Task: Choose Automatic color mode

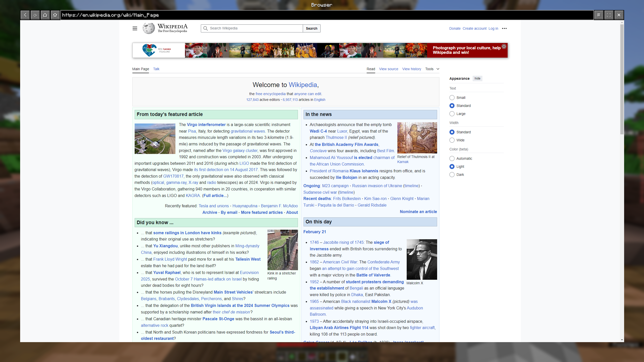Action: point(452,158)
